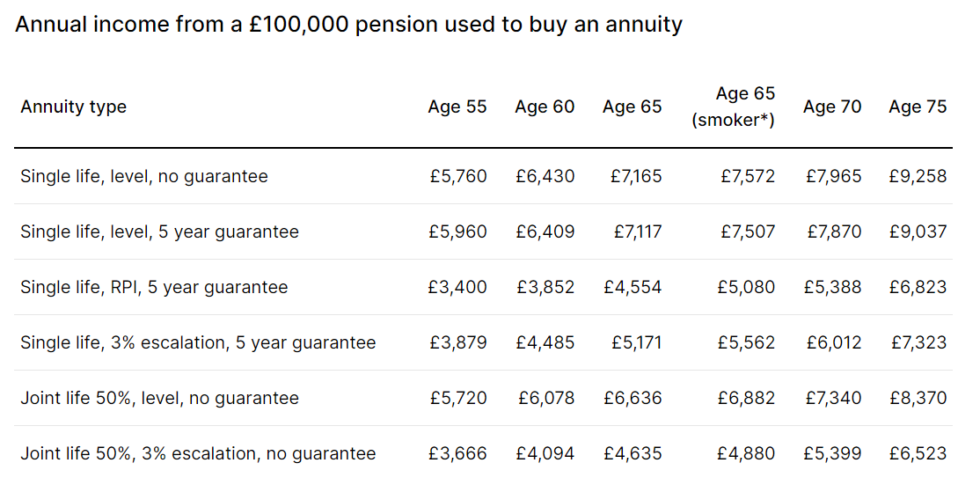Click 'Joint life 50%, 3% escalation' row label
Image resolution: width=980 pixels, height=485 pixels.
pyautogui.click(x=198, y=454)
